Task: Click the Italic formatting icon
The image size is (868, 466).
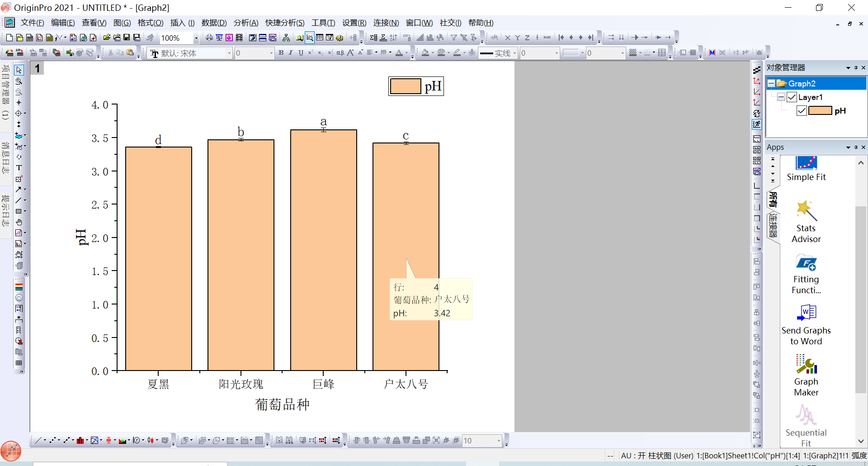Action: click(x=291, y=53)
